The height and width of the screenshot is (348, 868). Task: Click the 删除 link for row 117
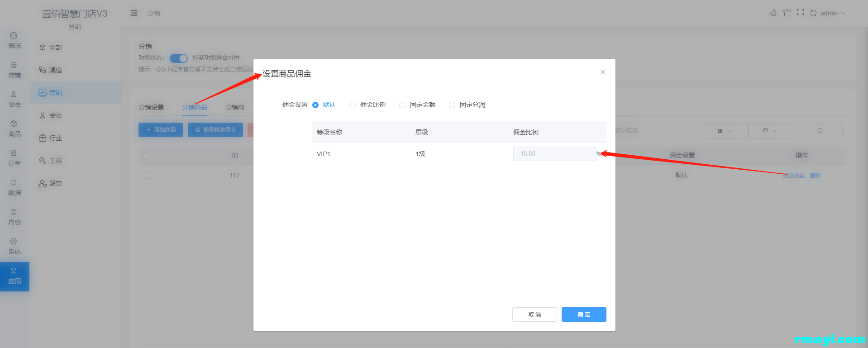click(816, 176)
